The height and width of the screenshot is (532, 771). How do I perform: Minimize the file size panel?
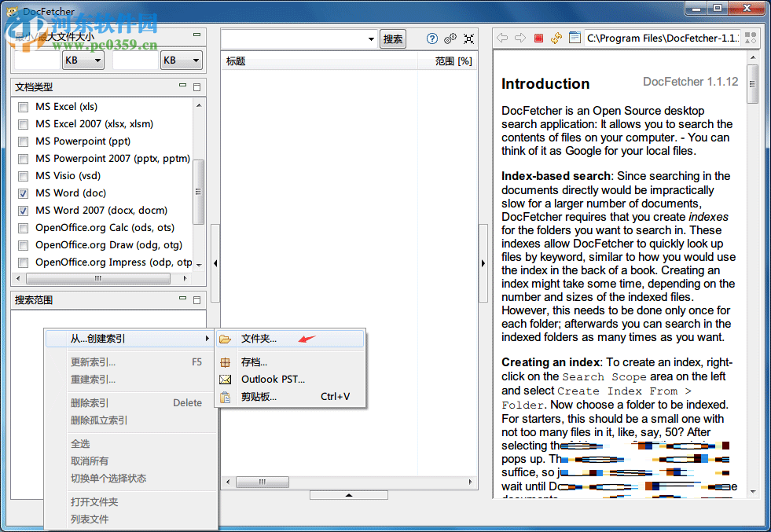[x=196, y=35]
